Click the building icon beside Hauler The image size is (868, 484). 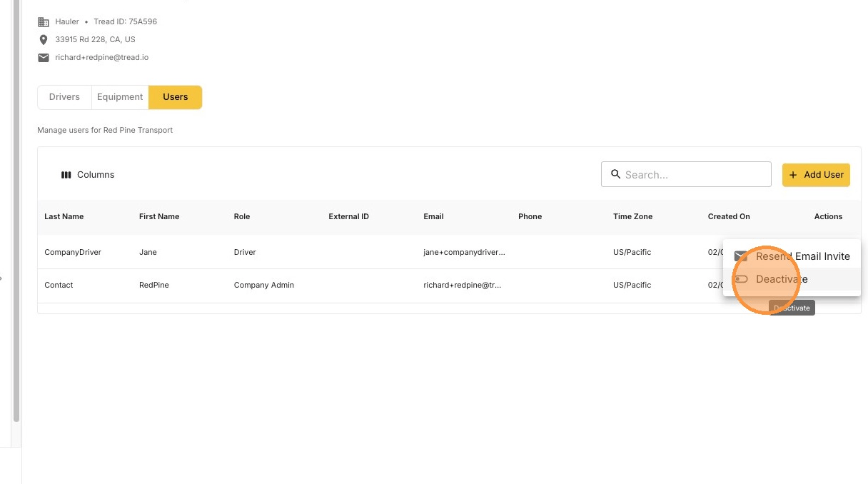point(44,22)
